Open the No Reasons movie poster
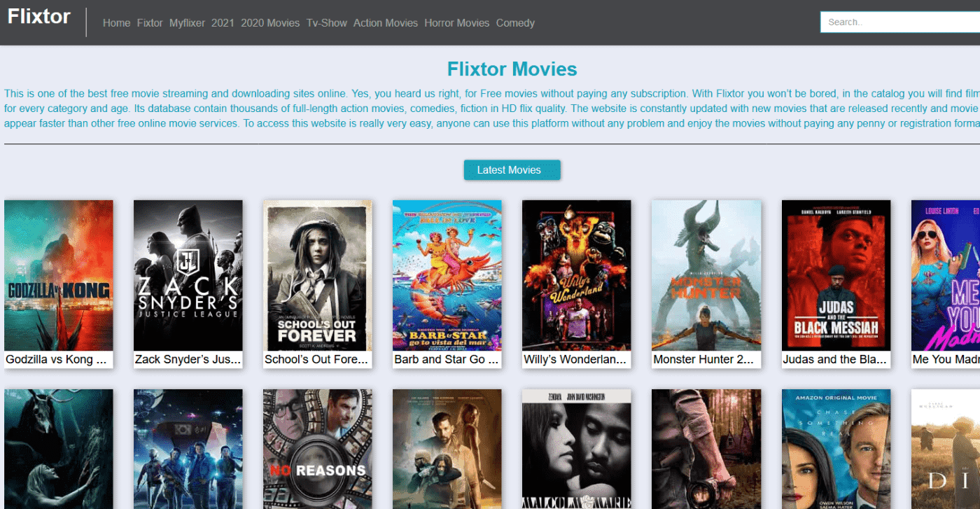This screenshot has height=509, width=980. click(318, 449)
